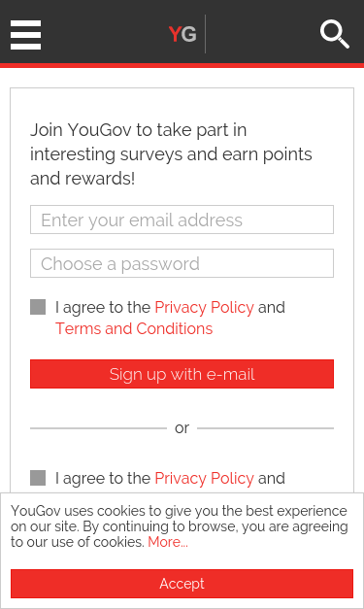Open the hamburger navigation menu
Image resolution: width=364 pixels, height=609 pixels.
(x=25, y=35)
